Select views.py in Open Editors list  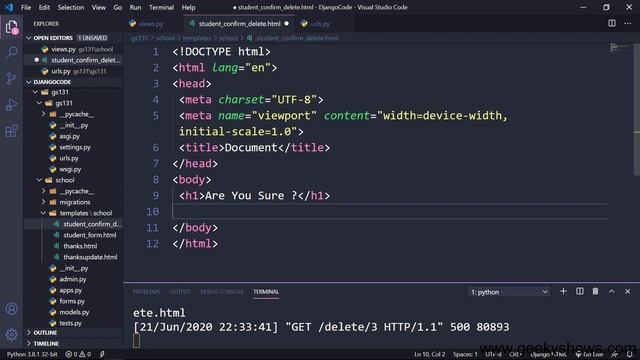[73, 49]
